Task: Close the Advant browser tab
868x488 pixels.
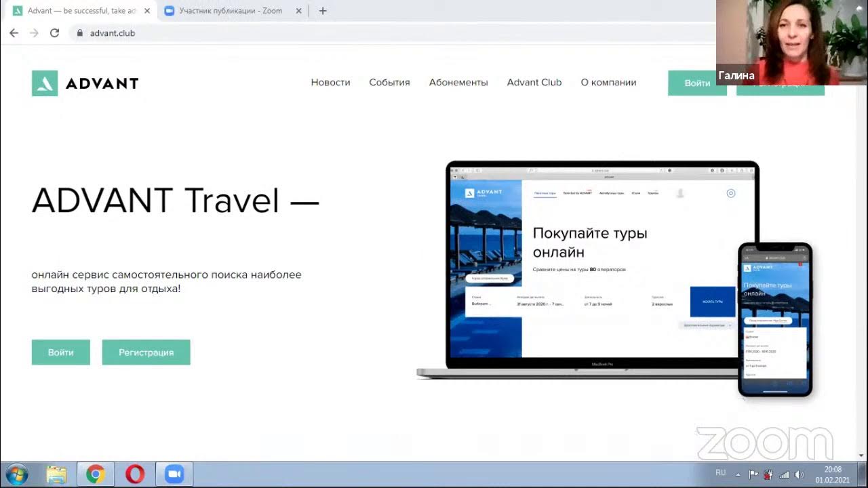Action: 147,11
